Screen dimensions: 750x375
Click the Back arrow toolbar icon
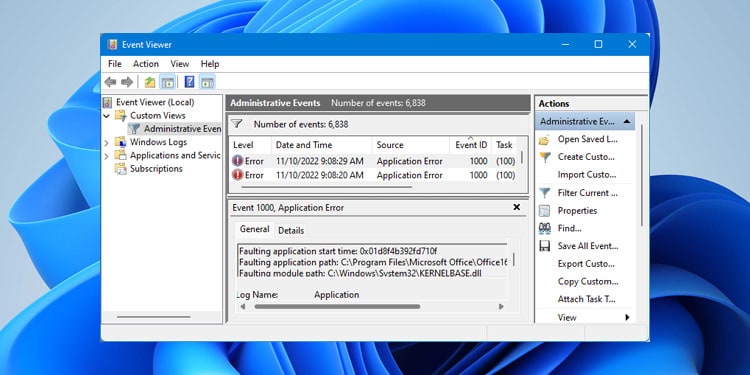(110, 82)
